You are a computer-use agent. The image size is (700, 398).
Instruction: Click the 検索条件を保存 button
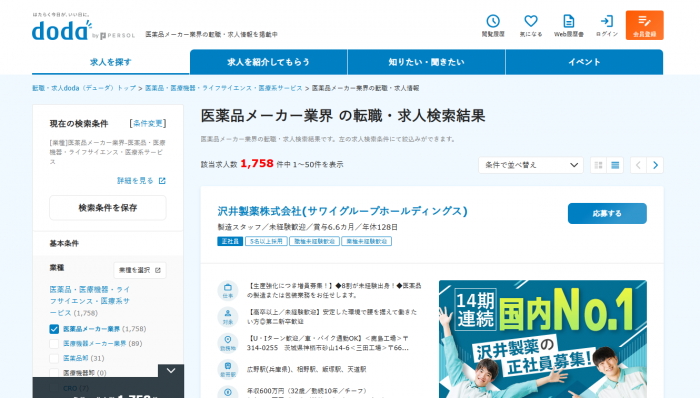click(108, 208)
